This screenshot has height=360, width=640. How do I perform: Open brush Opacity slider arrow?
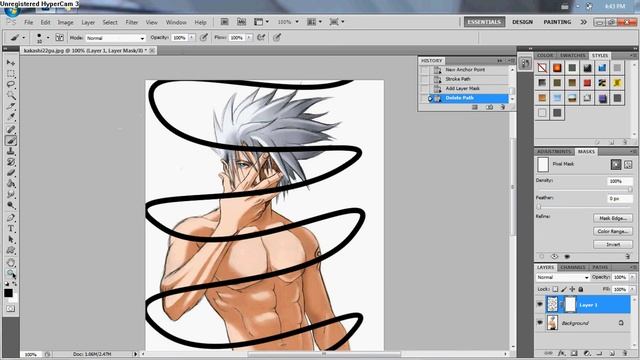pos(191,38)
